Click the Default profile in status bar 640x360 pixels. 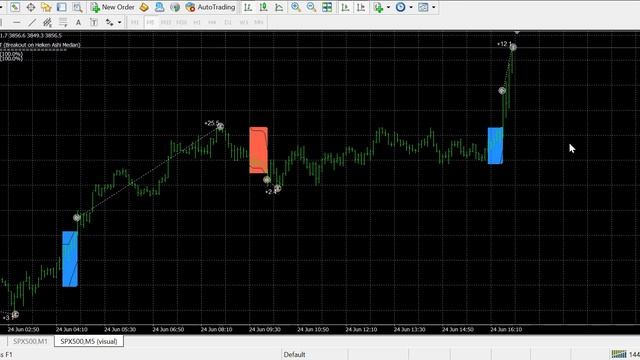point(294,354)
